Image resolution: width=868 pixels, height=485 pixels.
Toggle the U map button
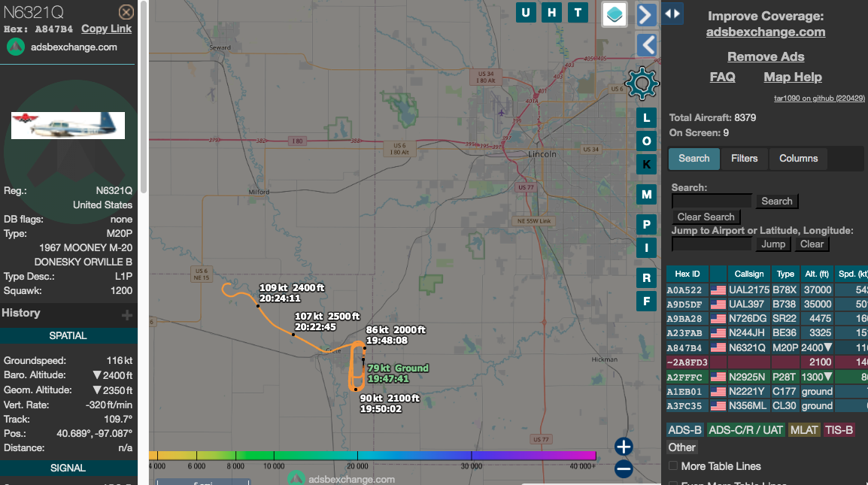(526, 13)
